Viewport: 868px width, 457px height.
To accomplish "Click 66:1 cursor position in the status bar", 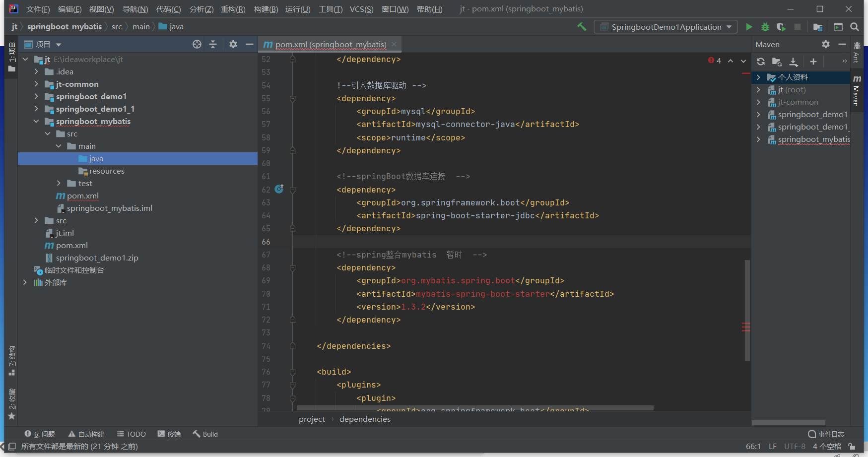I will tap(753, 446).
